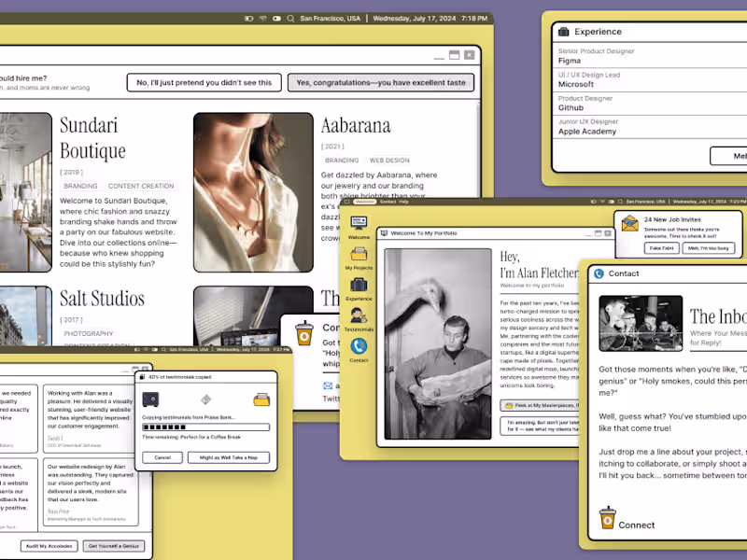The image size is (747, 560).
Task: Open the Contact menu in portfolio menu bar
Action: pyautogui.click(x=388, y=202)
